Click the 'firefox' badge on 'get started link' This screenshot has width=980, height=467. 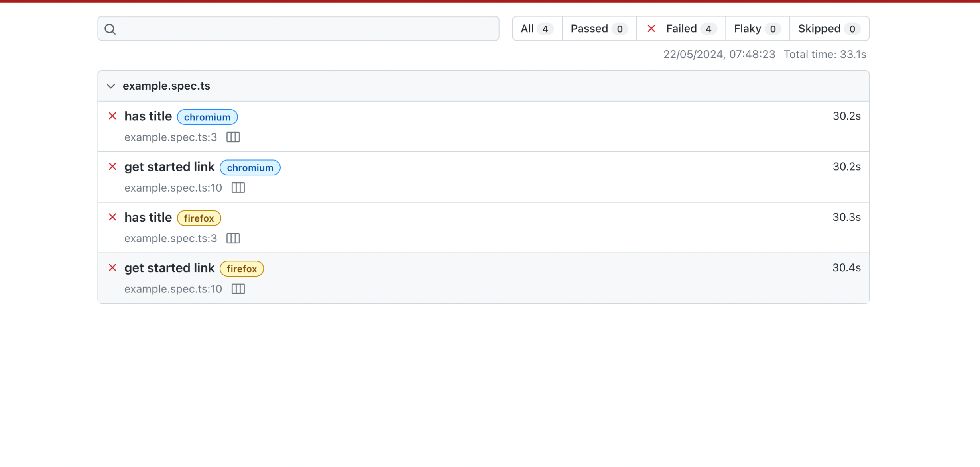coord(241,269)
